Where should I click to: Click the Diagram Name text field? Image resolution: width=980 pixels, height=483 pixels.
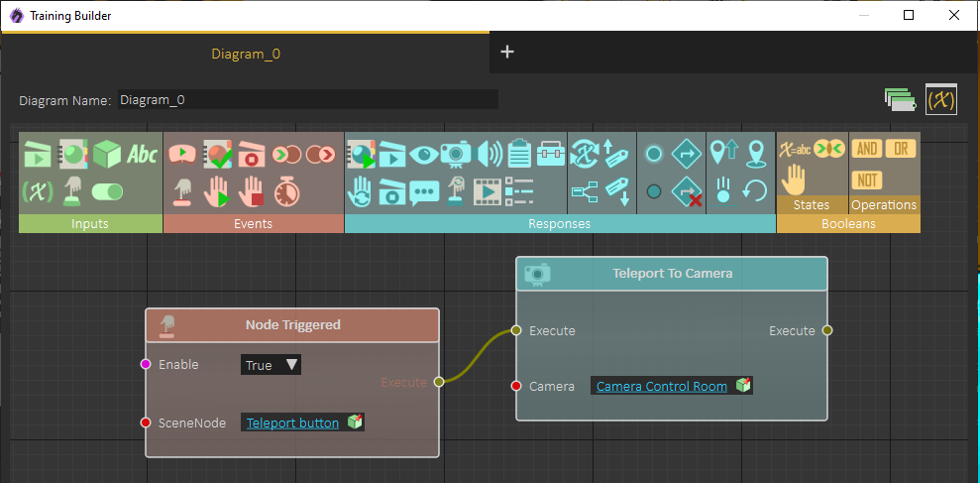click(x=308, y=99)
